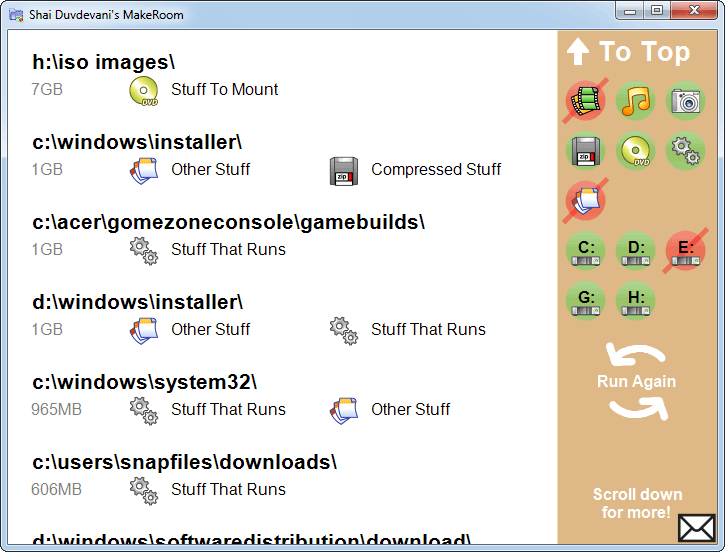Click gears icon under d:\windows\installer\
The height and width of the screenshot is (552, 725).
[x=344, y=331]
